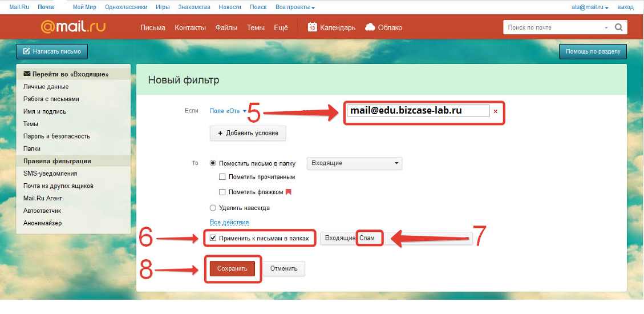Open the Поле «От» condition dropdown
644x314 pixels.
pyautogui.click(x=228, y=111)
